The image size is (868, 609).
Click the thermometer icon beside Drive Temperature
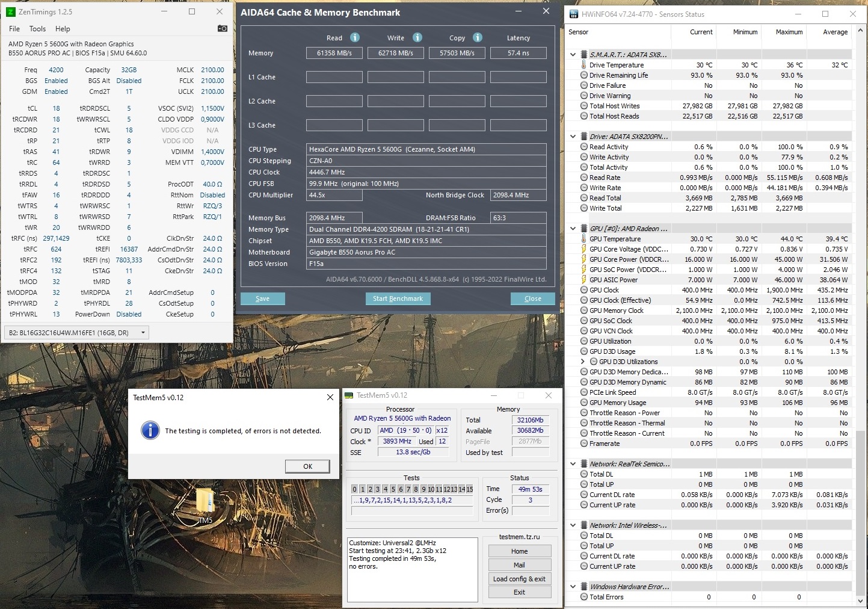583,65
